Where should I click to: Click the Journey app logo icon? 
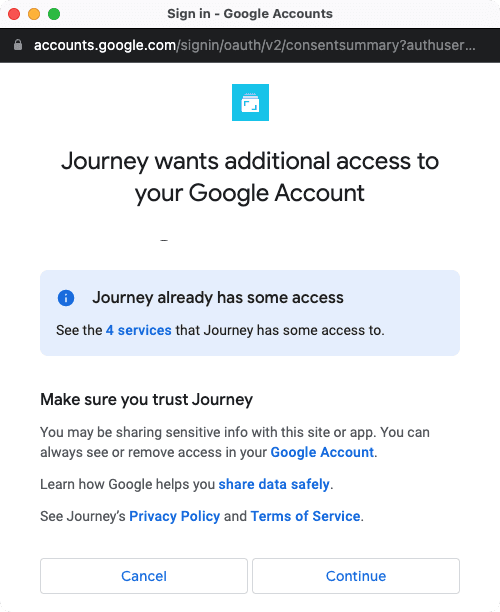pos(250,102)
